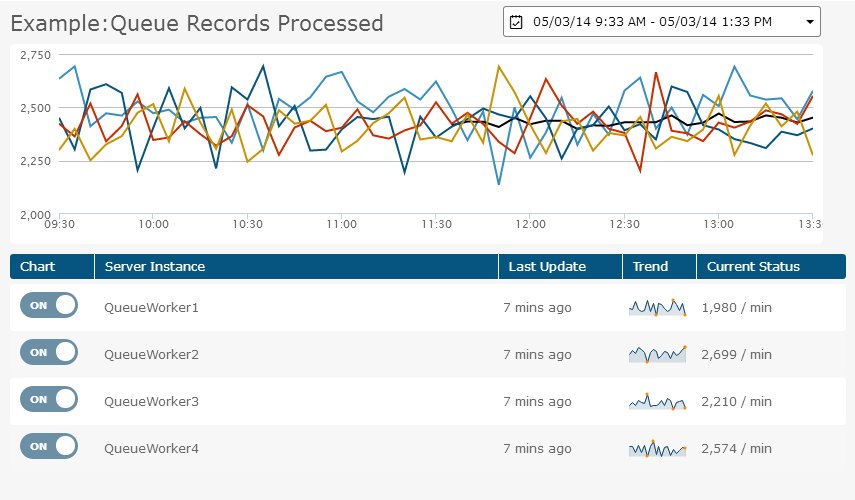The width and height of the screenshot is (855, 500).
Task: Click the 1,980 / min status value
Action: coord(737,308)
